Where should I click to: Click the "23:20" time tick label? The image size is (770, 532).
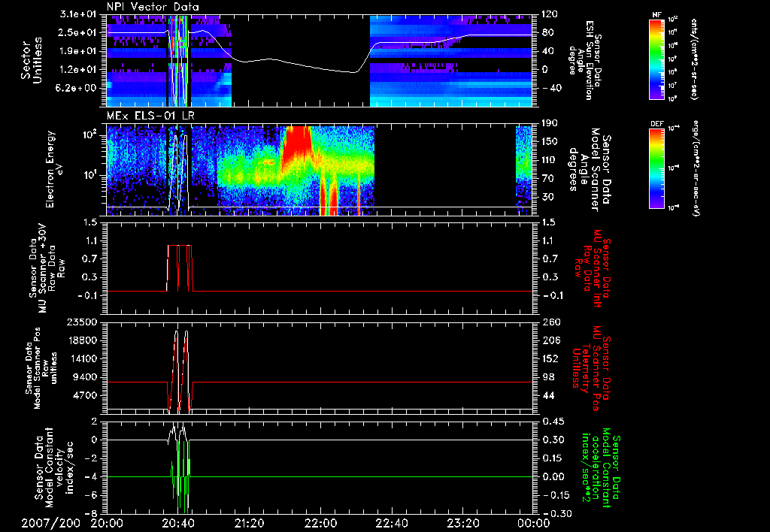[x=462, y=523]
